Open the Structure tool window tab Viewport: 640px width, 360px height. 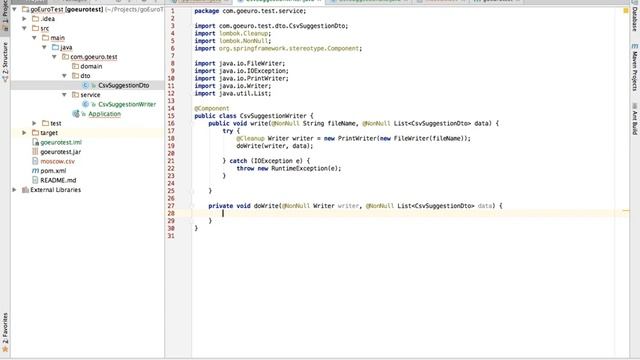coord(5,61)
